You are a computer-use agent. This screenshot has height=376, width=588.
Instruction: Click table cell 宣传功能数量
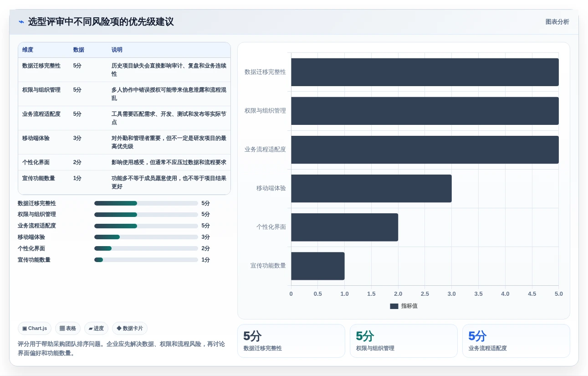click(x=39, y=178)
